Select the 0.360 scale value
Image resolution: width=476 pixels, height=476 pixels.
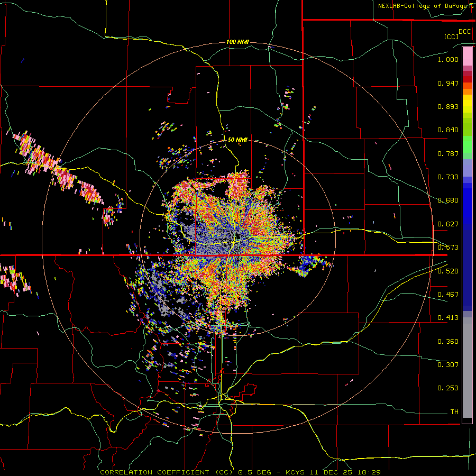point(448,342)
